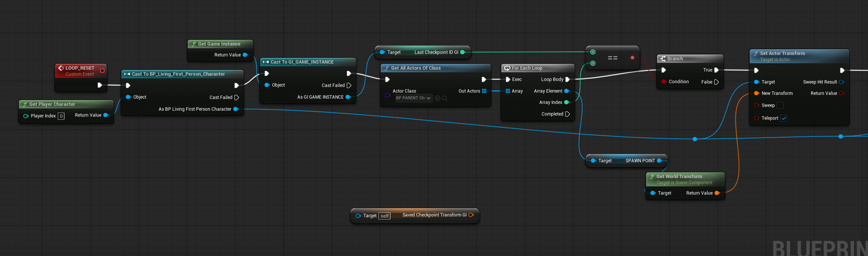868x256 pixels.
Task: Click the Sweep Hit Result output pin
Action: (841, 82)
